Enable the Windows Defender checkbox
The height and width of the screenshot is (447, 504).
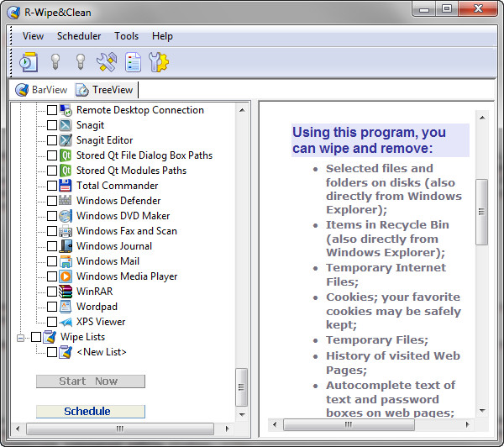click(x=52, y=201)
